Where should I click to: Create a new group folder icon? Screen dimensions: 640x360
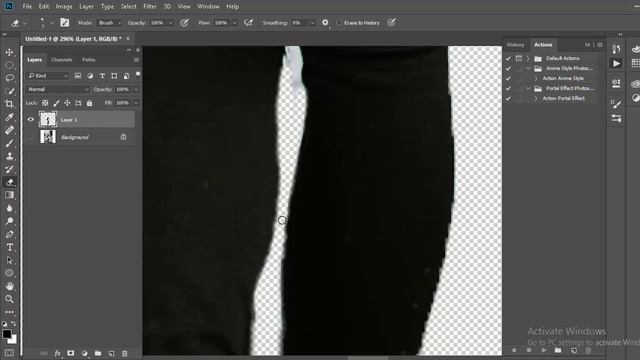[x=98, y=353]
